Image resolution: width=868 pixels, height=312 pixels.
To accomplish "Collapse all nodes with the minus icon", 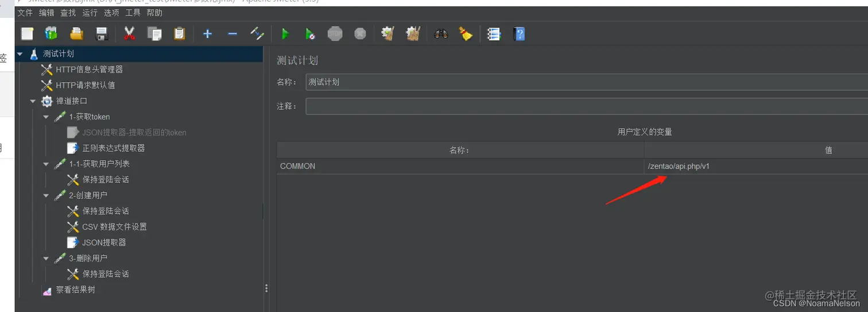I will (232, 34).
